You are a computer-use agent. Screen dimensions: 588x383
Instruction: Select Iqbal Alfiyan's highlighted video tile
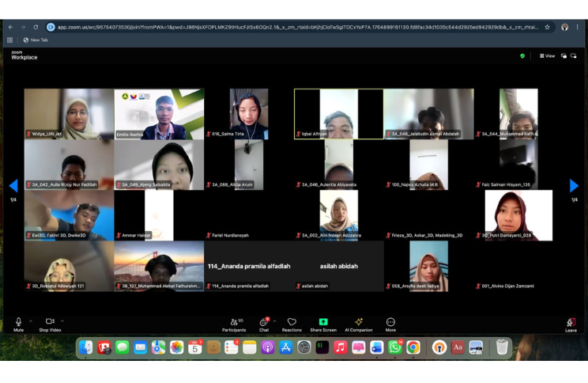click(338, 113)
